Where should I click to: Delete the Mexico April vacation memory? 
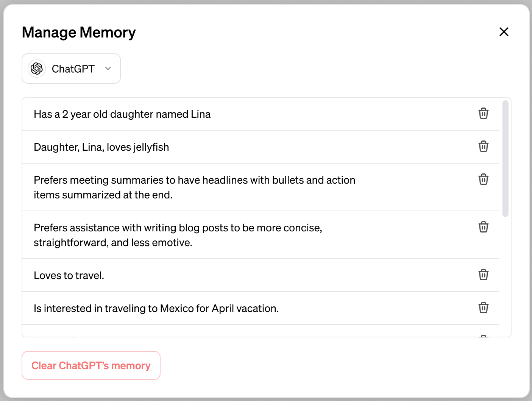484,308
